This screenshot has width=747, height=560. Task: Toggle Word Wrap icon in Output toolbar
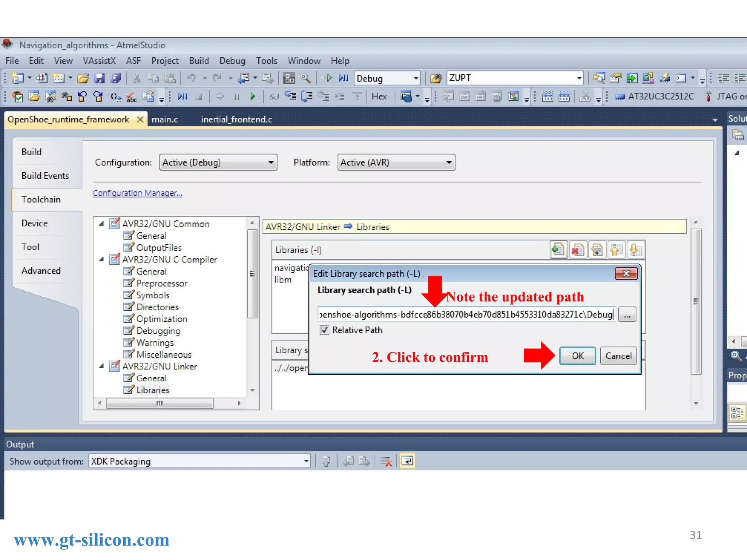407,461
